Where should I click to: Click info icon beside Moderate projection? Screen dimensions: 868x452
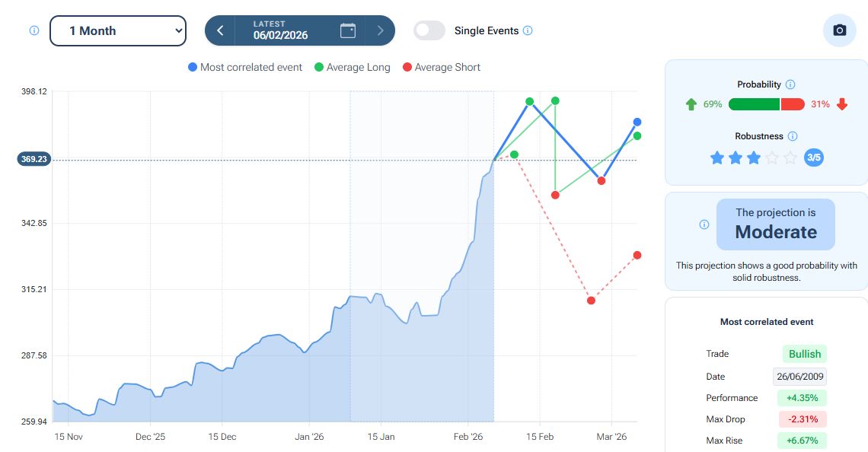[x=704, y=224]
